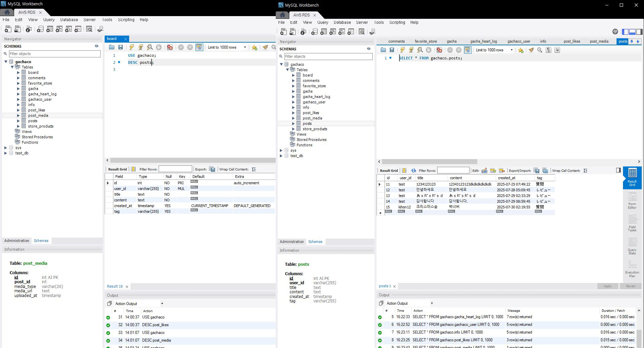644x348 pixels.
Task: Click Reconnect to DBMS icon in right main toolbar
Action: [372, 32]
